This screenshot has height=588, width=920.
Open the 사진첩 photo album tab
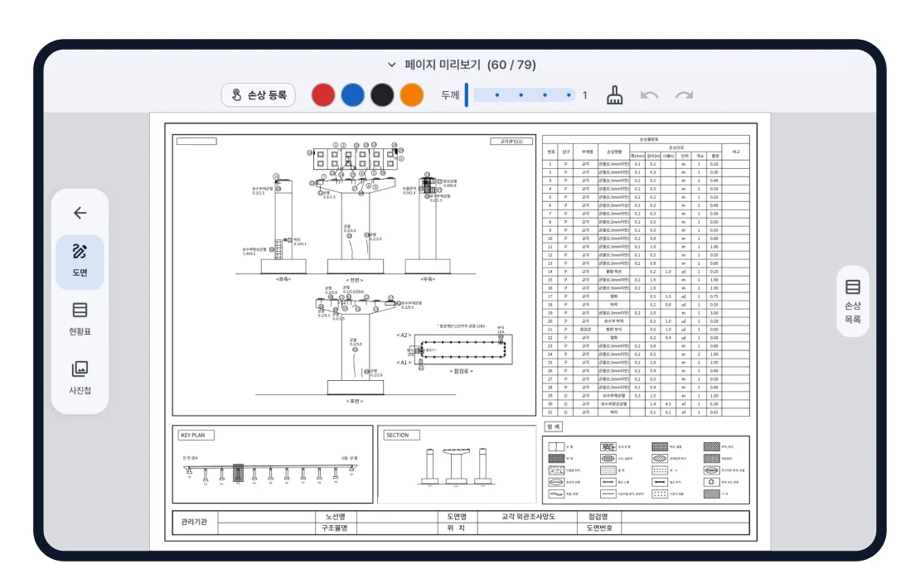click(80, 378)
